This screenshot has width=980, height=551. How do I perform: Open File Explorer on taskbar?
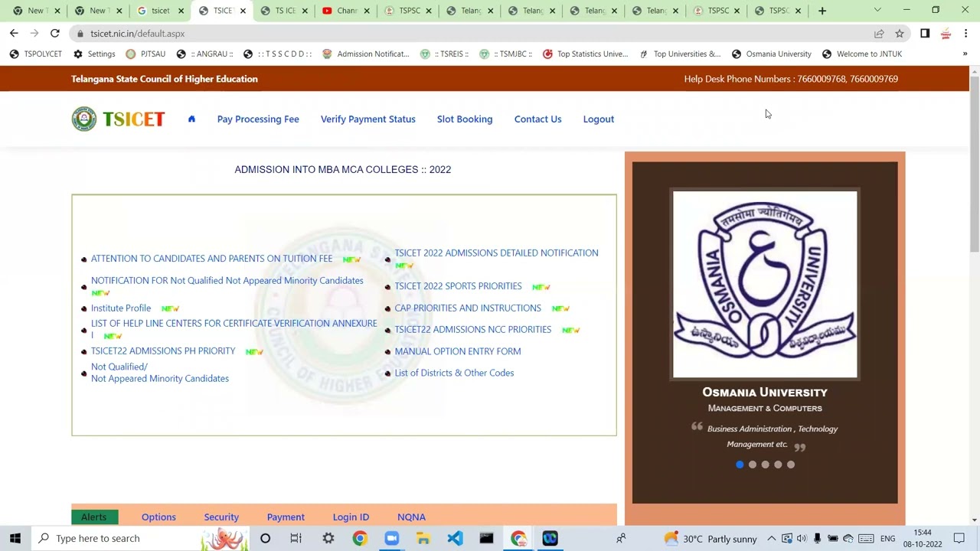423,538
